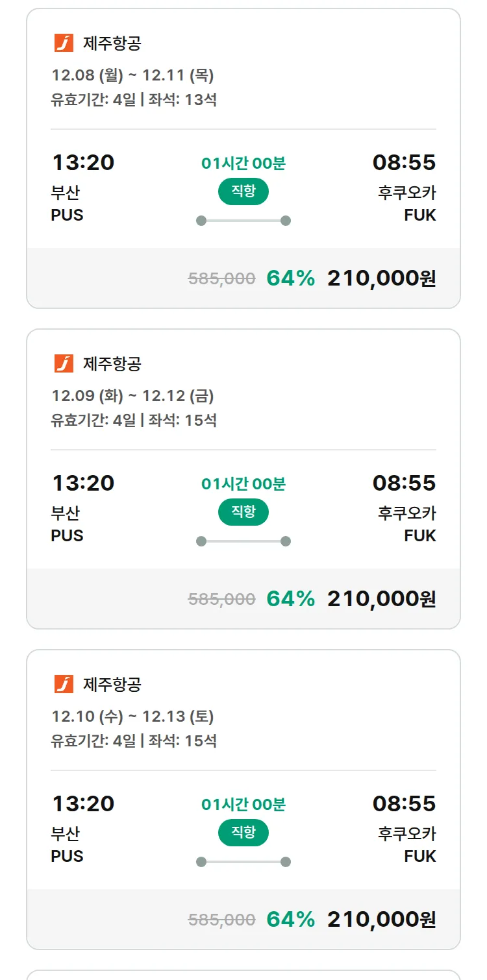
Task: Click route line under second 직항 badge
Action: (243, 541)
